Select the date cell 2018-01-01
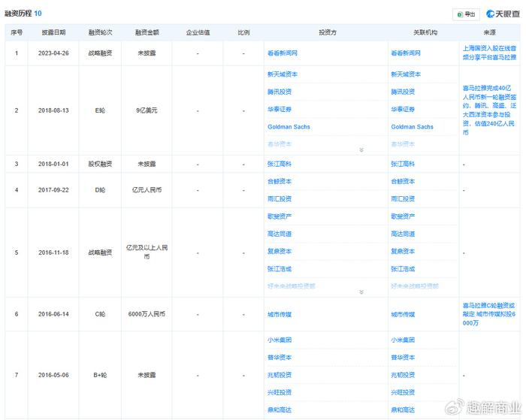This screenshot has height=420, width=526. [x=53, y=164]
